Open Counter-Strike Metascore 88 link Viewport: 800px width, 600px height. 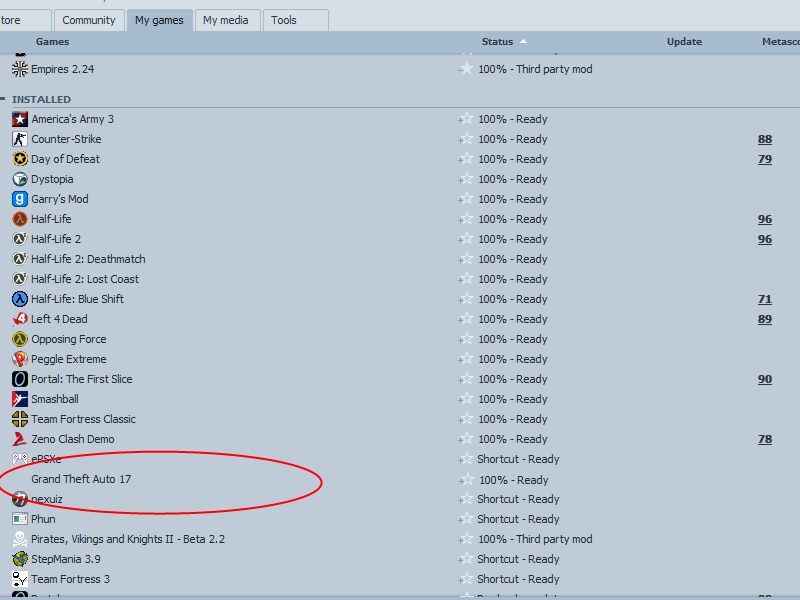pos(765,139)
